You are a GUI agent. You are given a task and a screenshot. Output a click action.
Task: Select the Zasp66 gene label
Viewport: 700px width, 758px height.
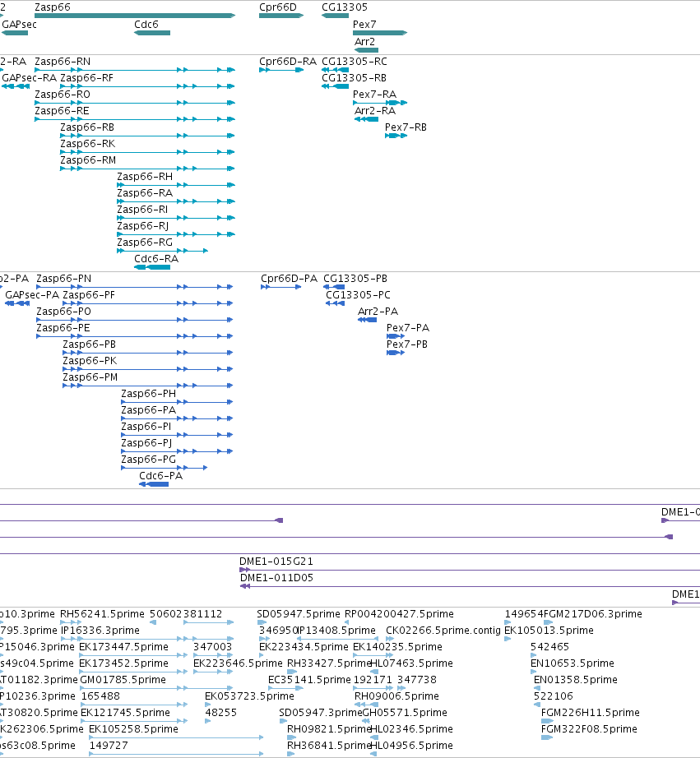53,7
